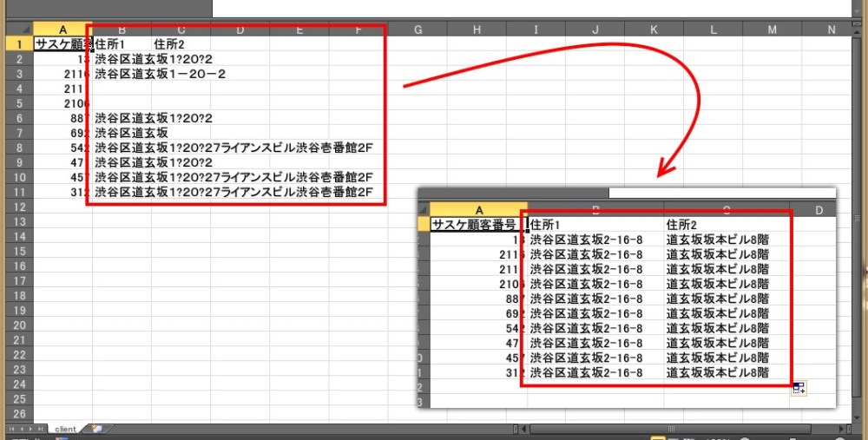Click the ライアンスビル address cell in row 10
868x440 pixels.
(x=234, y=177)
